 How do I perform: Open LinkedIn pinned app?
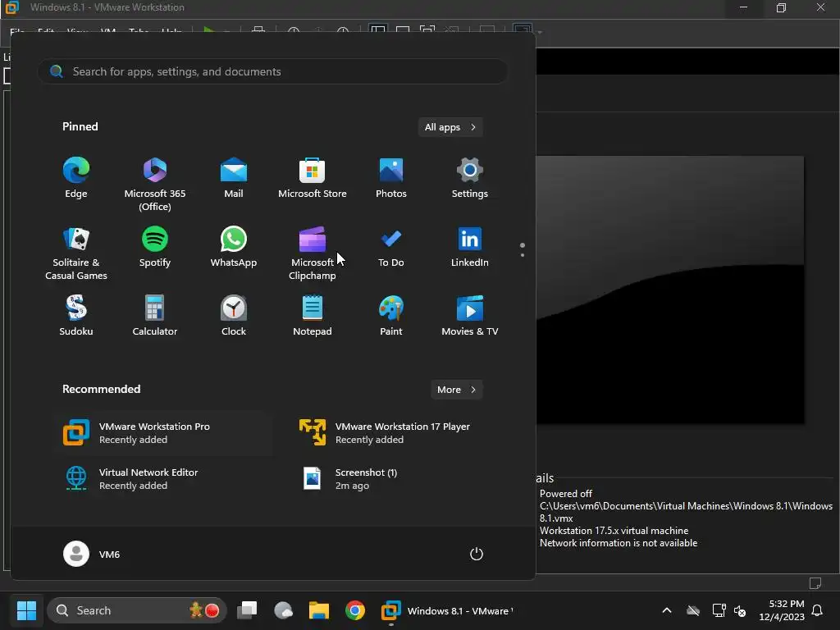tap(470, 247)
